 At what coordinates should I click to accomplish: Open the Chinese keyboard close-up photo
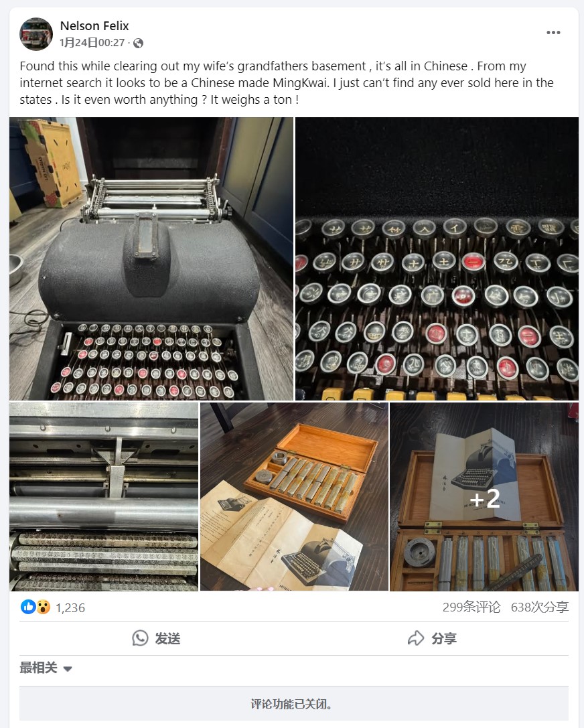(437, 259)
